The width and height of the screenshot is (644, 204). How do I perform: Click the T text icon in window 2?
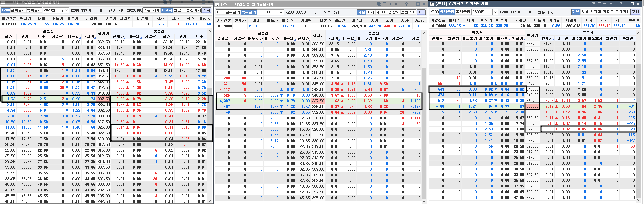tap(385, 4)
